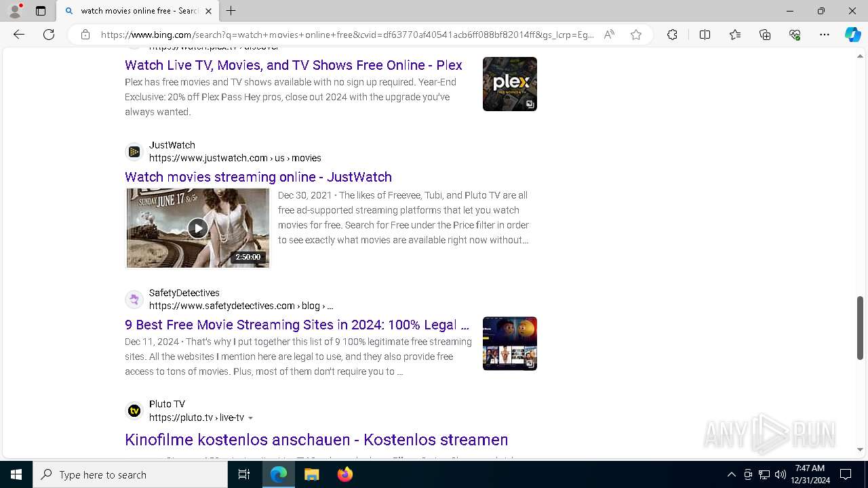This screenshot has height=488, width=868.
Task: Open File Explorer from taskbar
Action: (311, 474)
